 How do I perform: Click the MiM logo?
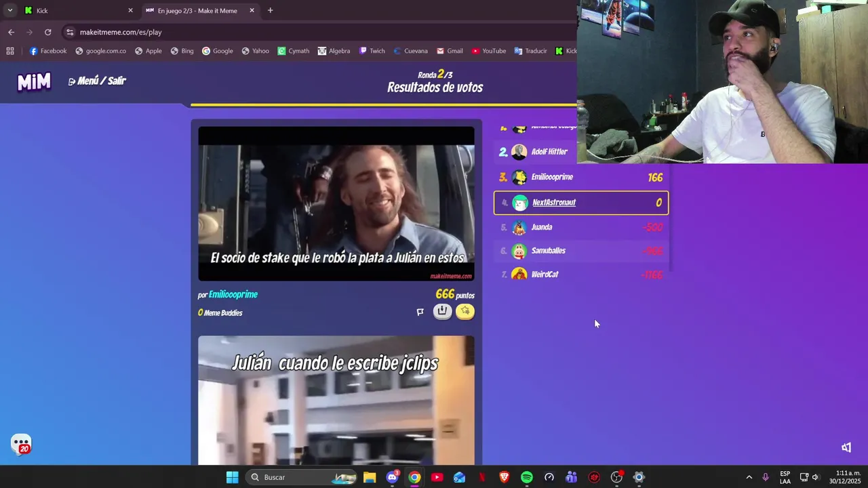(34, 82)
